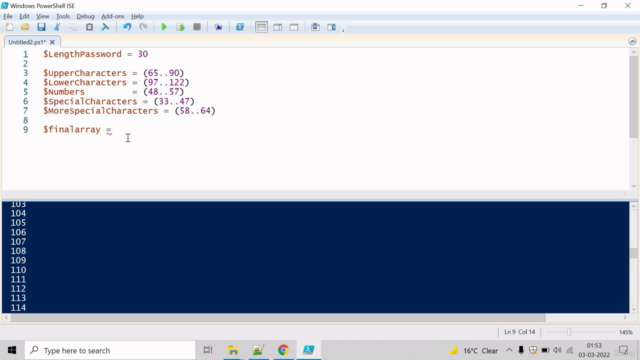Open Google Chrome from taskbar
The height and width of the screenshot is (360, 640).
tap(283, 350)
